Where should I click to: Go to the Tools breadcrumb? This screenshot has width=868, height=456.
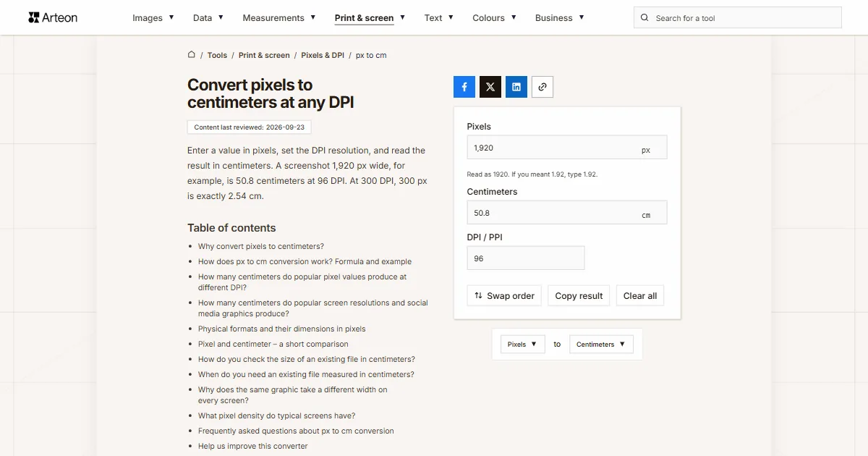point(217,55)
